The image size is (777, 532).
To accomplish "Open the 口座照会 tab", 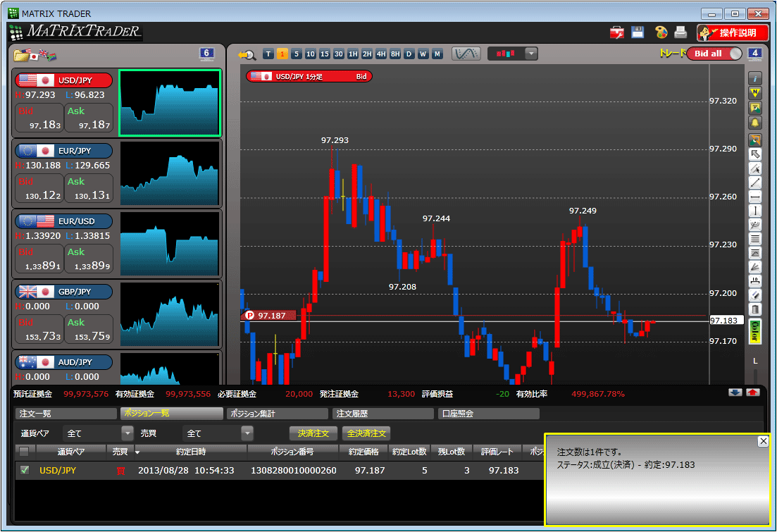I will click(489, 414).
